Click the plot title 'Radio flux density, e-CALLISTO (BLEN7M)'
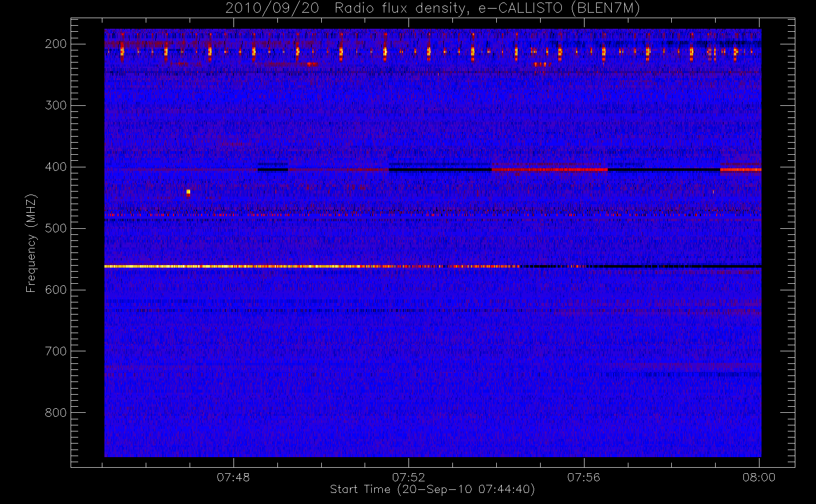 pos(487,9)
